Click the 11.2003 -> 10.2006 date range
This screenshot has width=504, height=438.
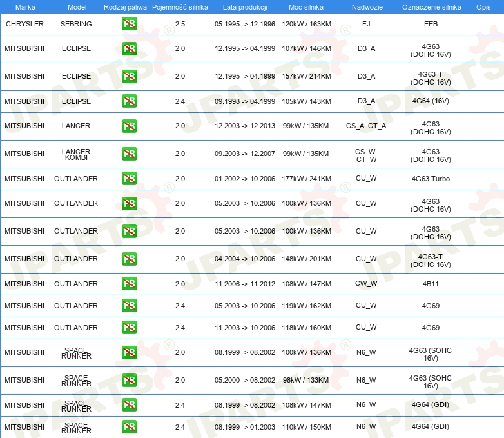coord(245,328)
